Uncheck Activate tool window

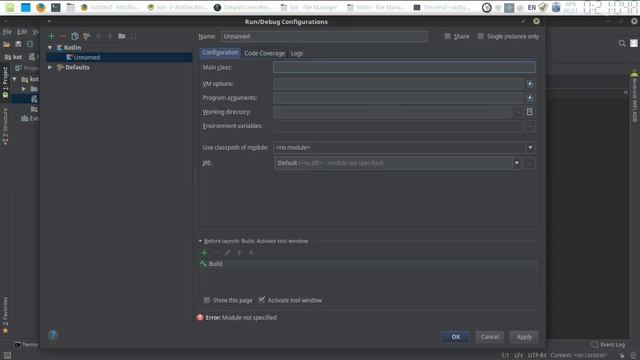pyautogui.click(x=262, y=300)
